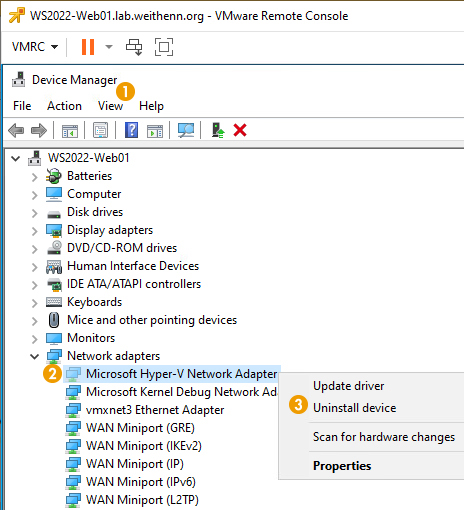Screen dimensions: 464x510
Task: Click scan for hardware changes monitor icon
Action: point(186,130)
